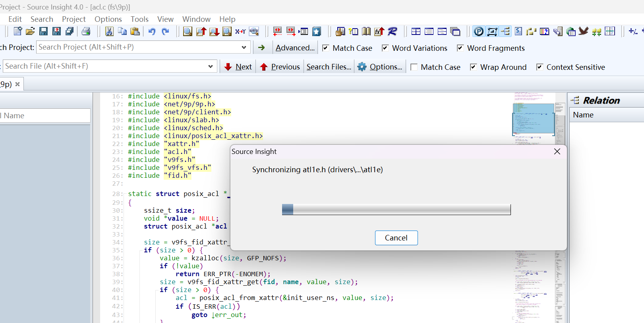
Task: Collapse the function at line 28
Action: click(125, 194)
